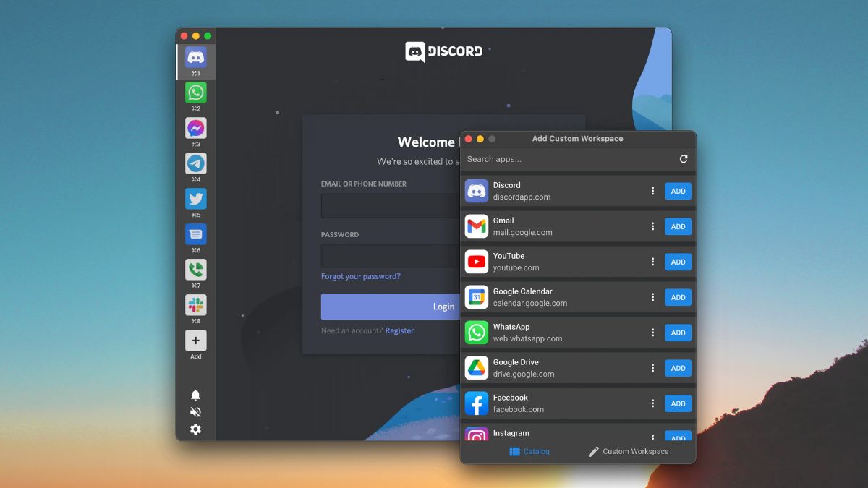The image size is (868, 488).
Task: Open more options for YouTube
Action: coord(652,262)
